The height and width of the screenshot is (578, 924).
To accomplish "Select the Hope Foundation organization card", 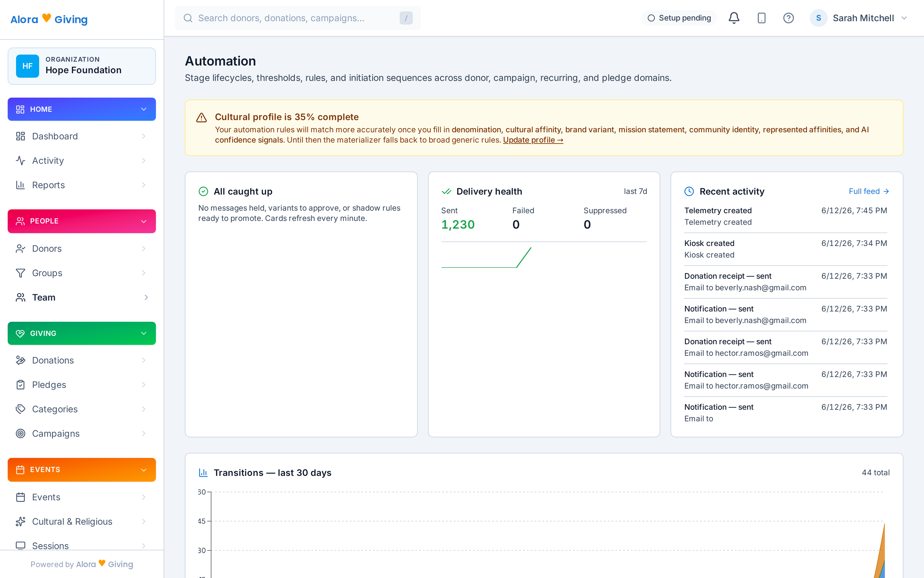I will point(82,66).
